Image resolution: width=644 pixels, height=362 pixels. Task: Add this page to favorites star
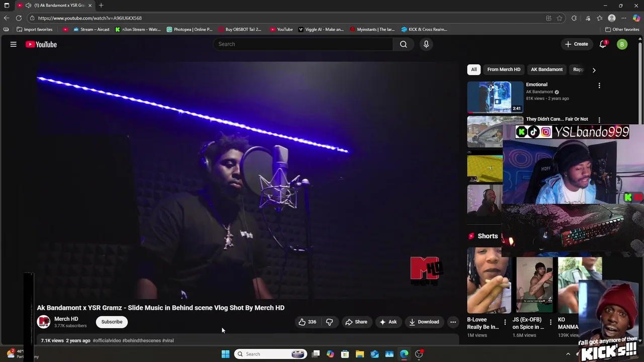(559, 18)
